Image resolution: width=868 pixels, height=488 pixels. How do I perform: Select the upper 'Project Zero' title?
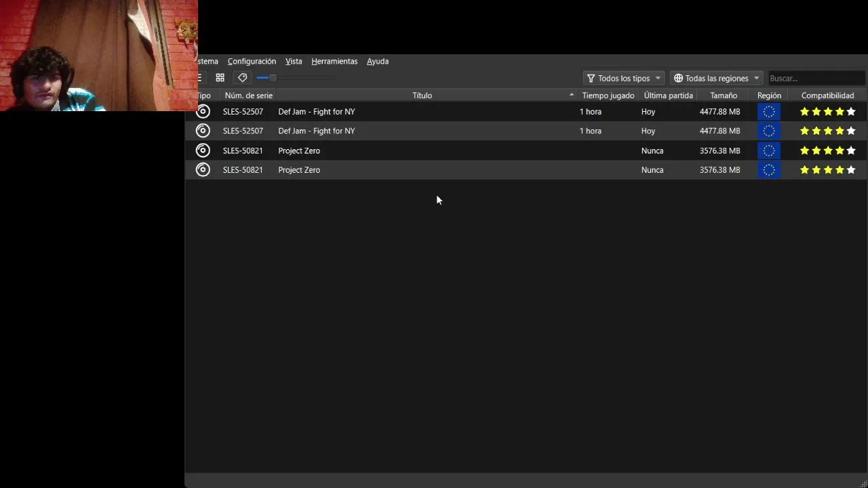(299, 150)
